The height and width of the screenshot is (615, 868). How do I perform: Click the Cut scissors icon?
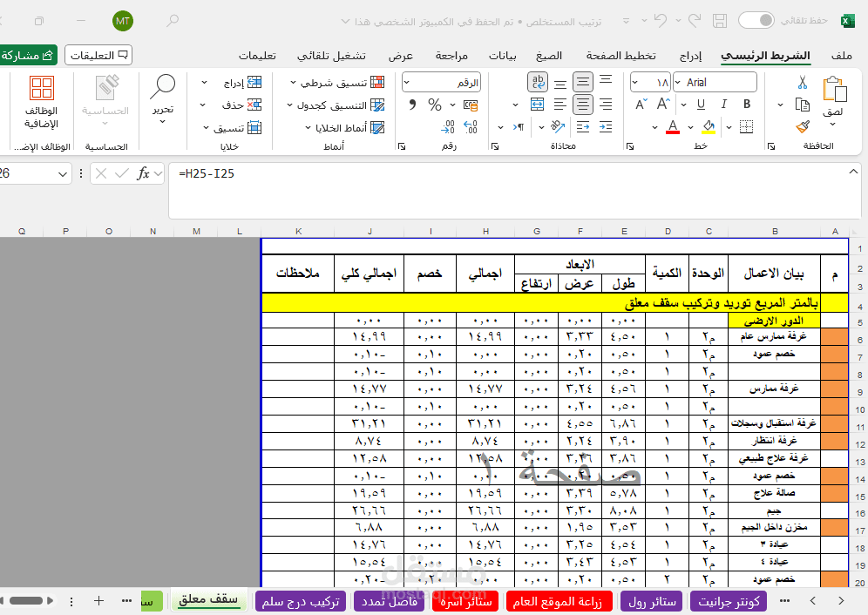(802, 83)
